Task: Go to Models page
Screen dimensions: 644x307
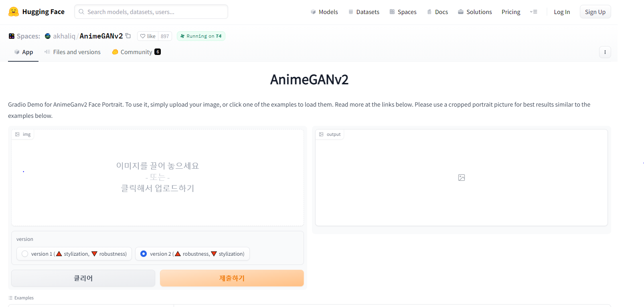Action: tap(324, 12)
